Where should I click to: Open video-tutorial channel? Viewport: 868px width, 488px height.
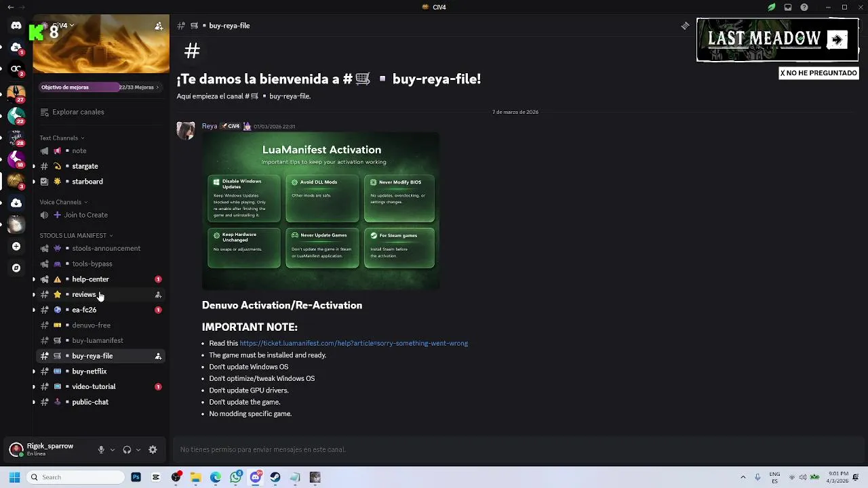click(99, 386)
